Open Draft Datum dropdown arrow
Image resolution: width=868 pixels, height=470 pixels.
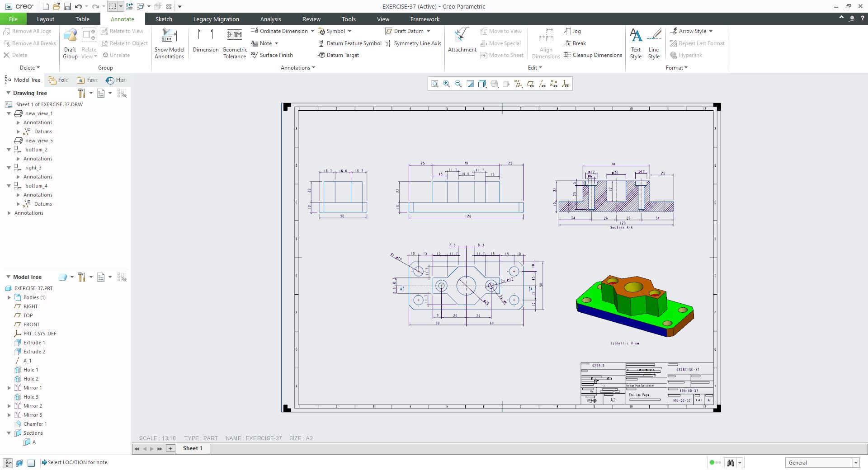click(428, 31)
